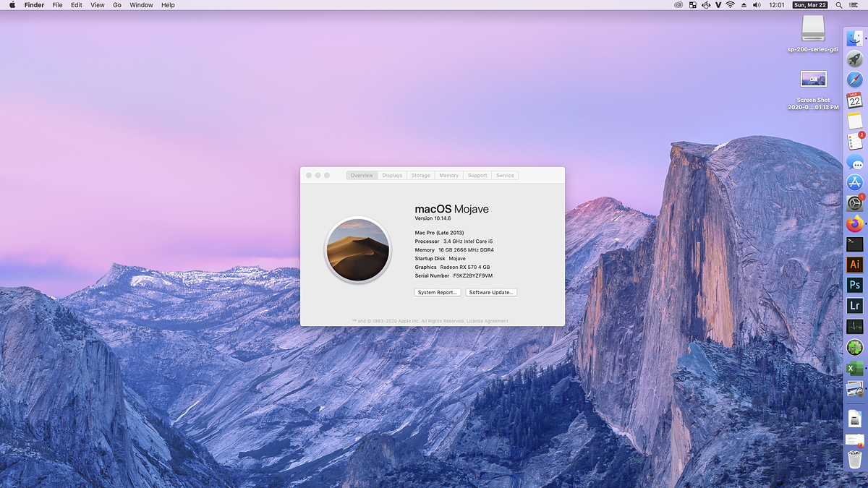Viewport: 868px width, 488px height.
Task: Open Terminal from the Dock
Action: click(855, 244)
